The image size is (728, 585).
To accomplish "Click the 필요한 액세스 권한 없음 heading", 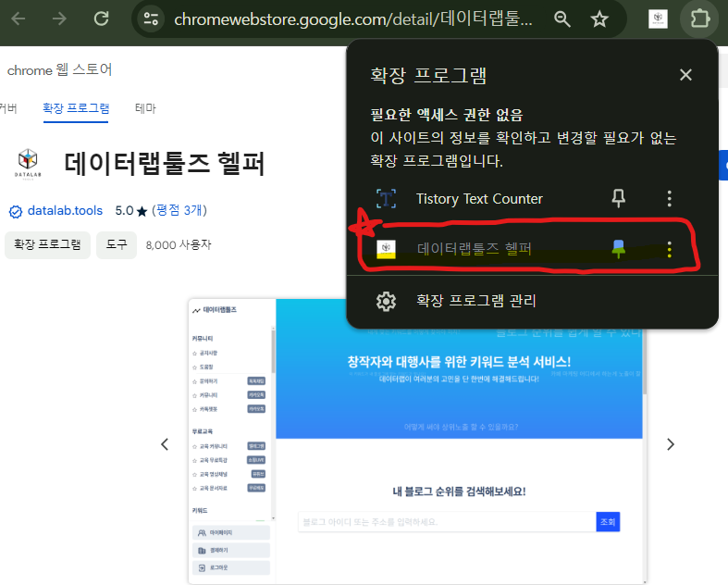I will [447, 115].
